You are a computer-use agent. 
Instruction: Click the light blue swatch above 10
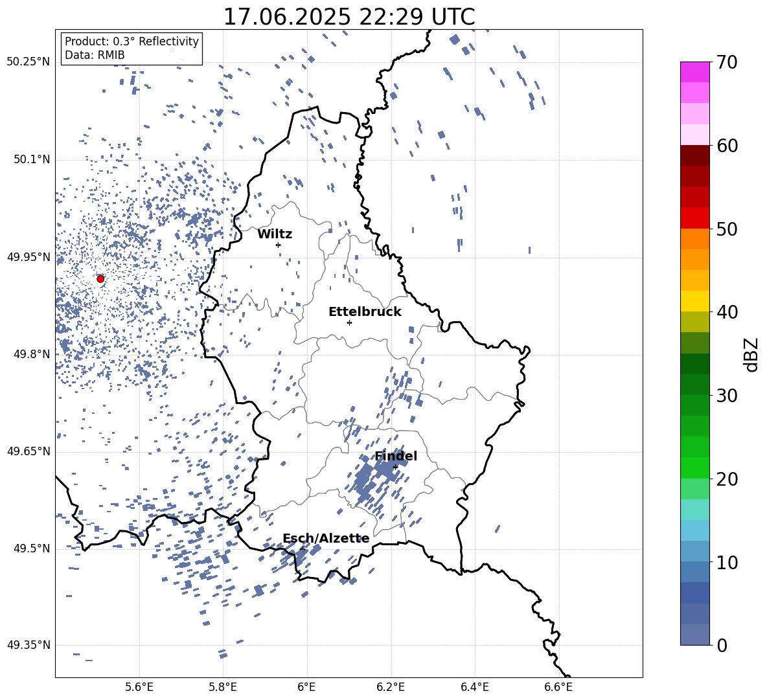click(695, 552)
